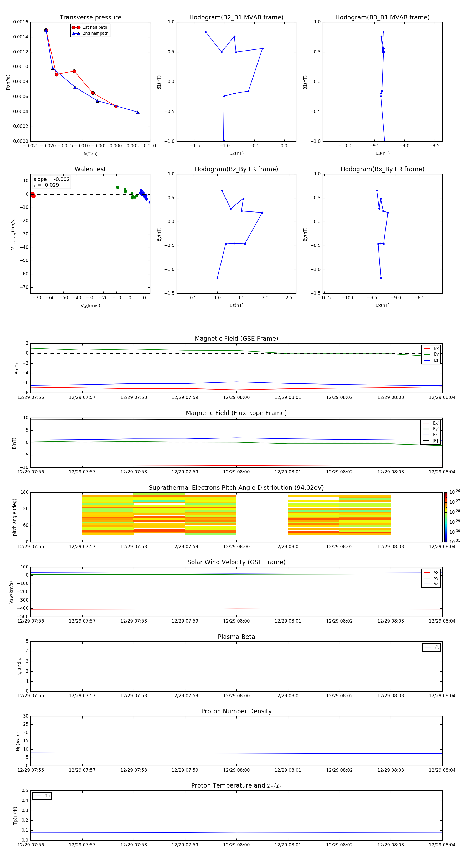The image size is (473, 868).
Task: Click 'Hodogram(Bz_By FR frame)' title
Action: click(x=236, y=169)
